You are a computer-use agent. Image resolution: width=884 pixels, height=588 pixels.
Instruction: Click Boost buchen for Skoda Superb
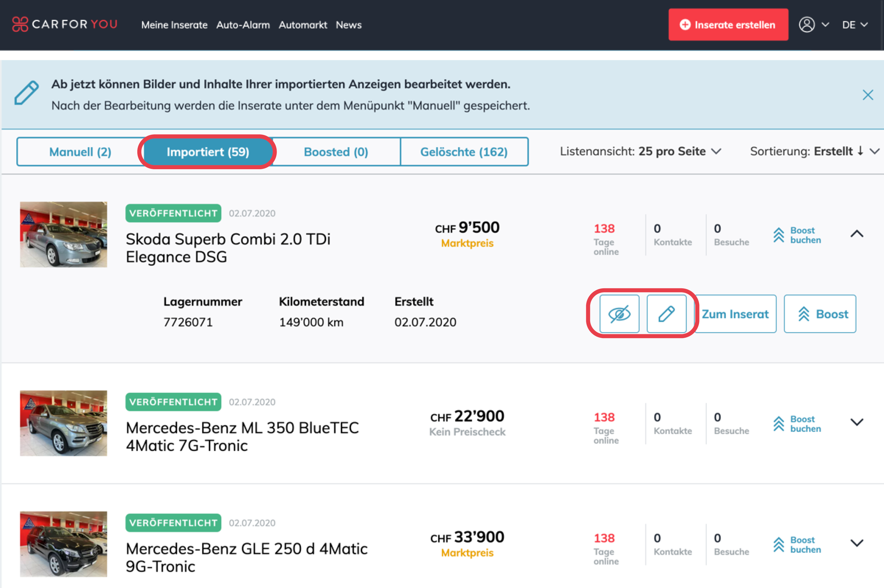coord(797,235)
